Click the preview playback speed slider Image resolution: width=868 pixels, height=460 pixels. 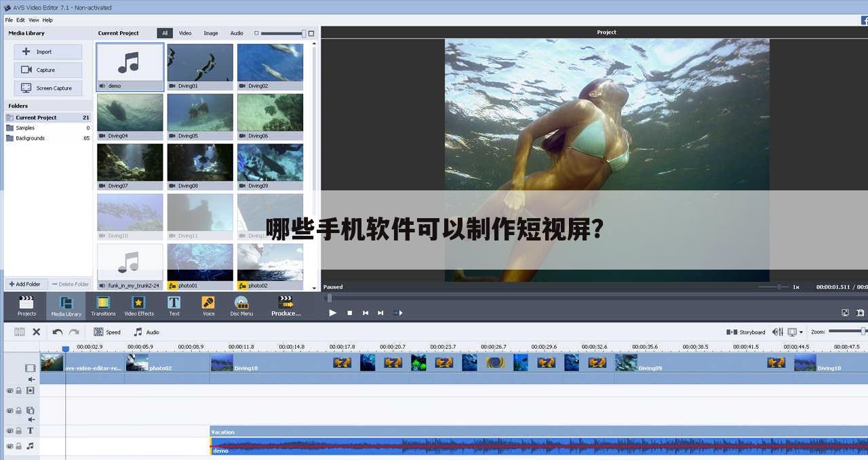click(x=774, y=287)
